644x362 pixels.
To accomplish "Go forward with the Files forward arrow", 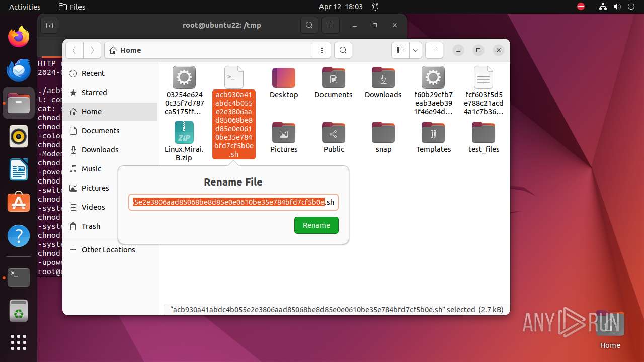I will click(92, 50).
